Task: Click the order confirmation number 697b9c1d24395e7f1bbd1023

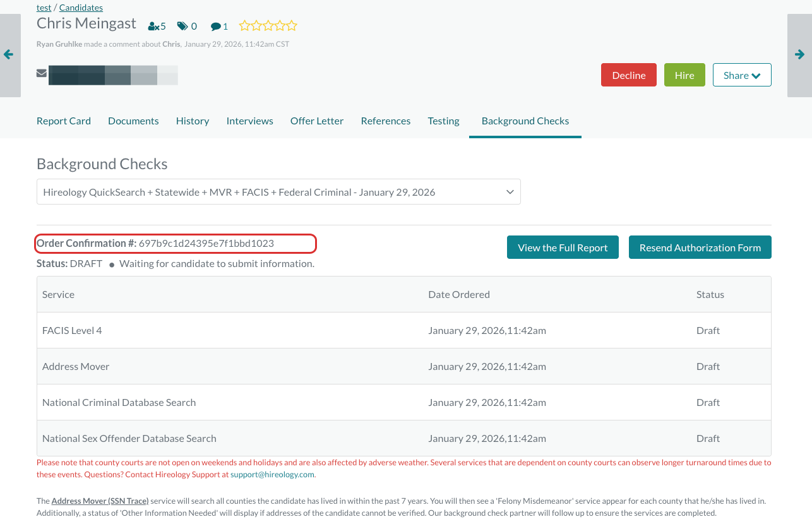Action: click(206, 243)
